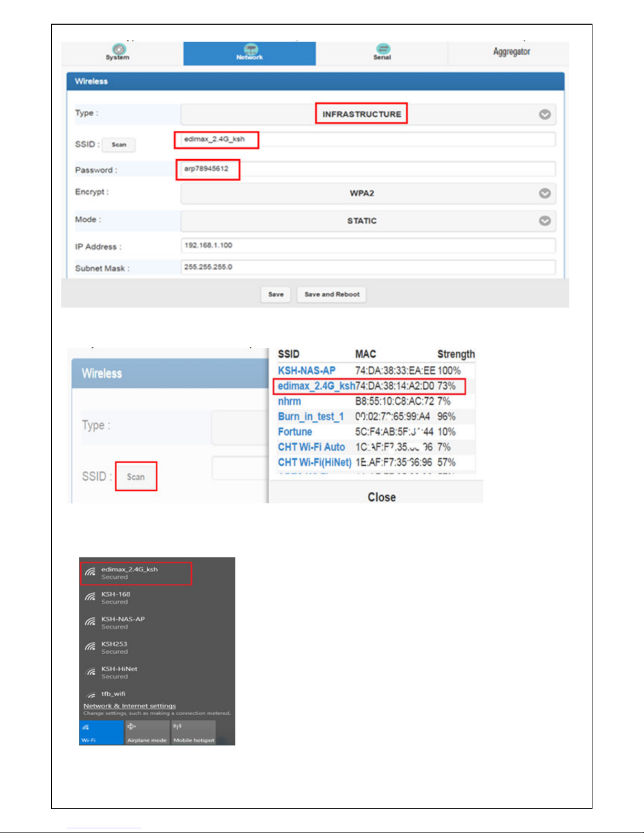
Task: Click the Strength column header
Action: (x=456, y=354)
